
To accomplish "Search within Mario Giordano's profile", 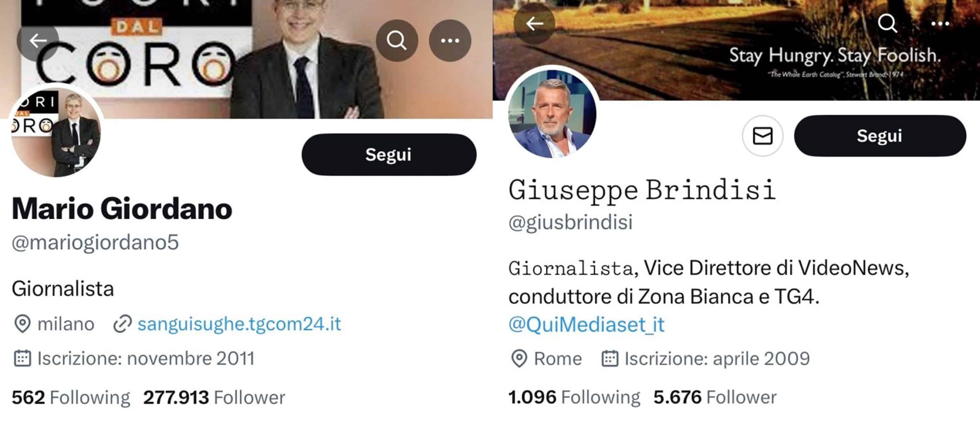I will (397, 40).
